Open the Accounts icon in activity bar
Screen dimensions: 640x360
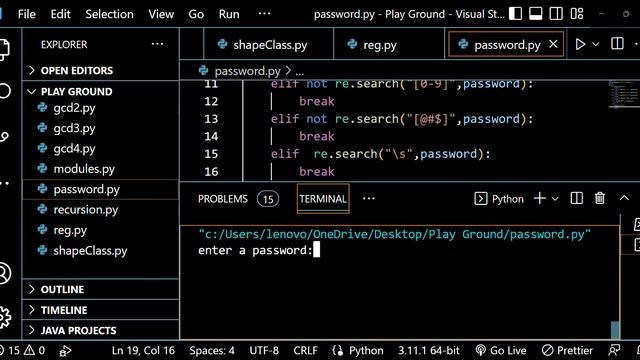point(4,273)
